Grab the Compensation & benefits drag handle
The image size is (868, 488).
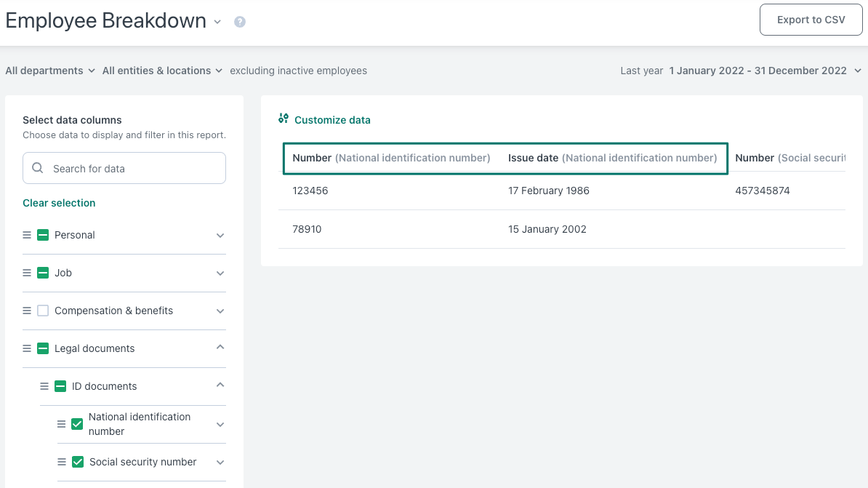tap(27, 311)
